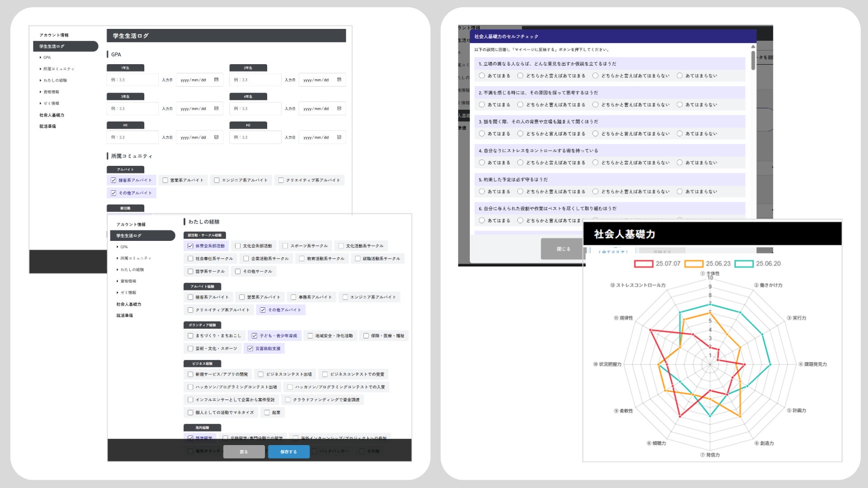The height and width of the screenshot is (488, 868).
Task: Click the 保存する button
Action: 288,451
